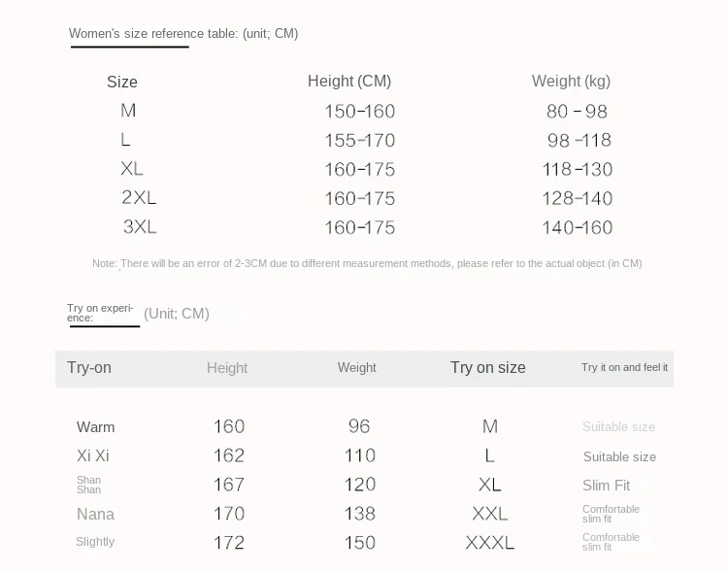728x572 pixels.
Task: Click the Weight (kg) column header
Action: (x=571, y=82)
